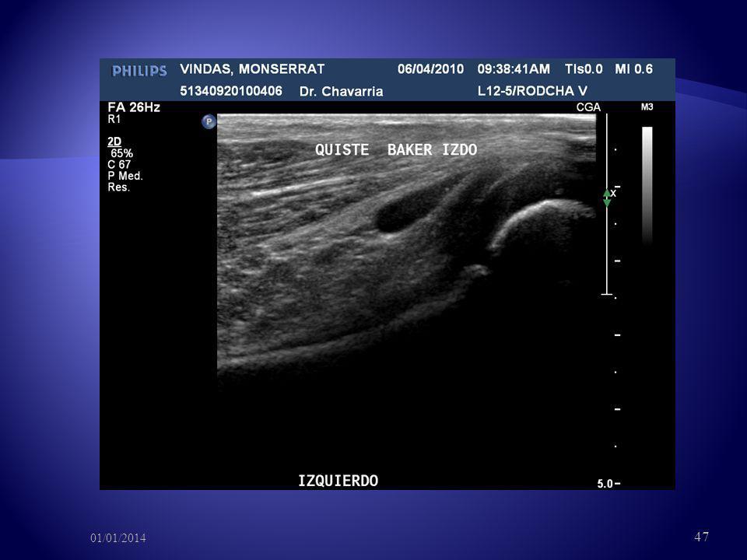Viewport: 747px width, 560px height.
Task: Click the QUISTE BAKER IZDO annotation
Action: pos(396,149)
